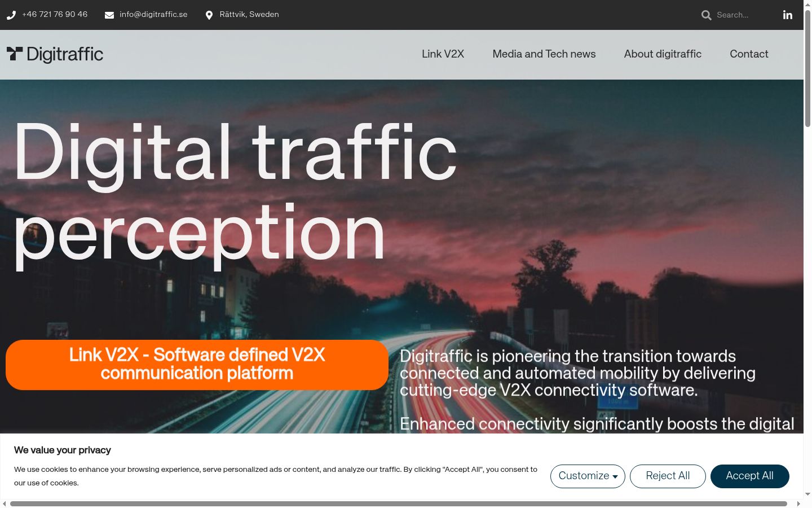Click the 'Enhanced connectivity significantly boosts' line
Image resolution: width=812 pixels, height=508 pixels.
[597, 424]
